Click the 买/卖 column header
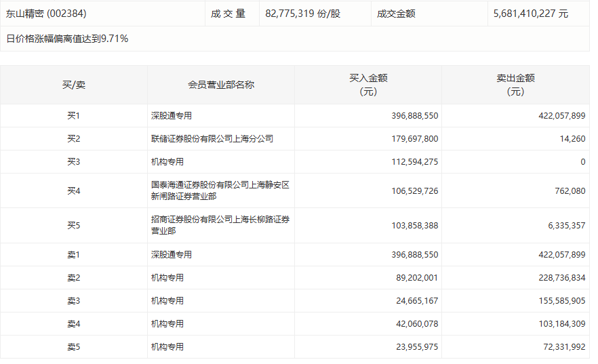598x364 pixels. (74, 85)
